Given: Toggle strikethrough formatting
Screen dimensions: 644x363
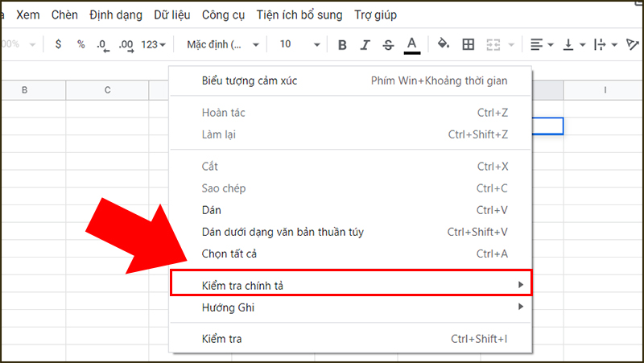Looking at the screenshot, I should pyautogui.click(x=388, y=44).
